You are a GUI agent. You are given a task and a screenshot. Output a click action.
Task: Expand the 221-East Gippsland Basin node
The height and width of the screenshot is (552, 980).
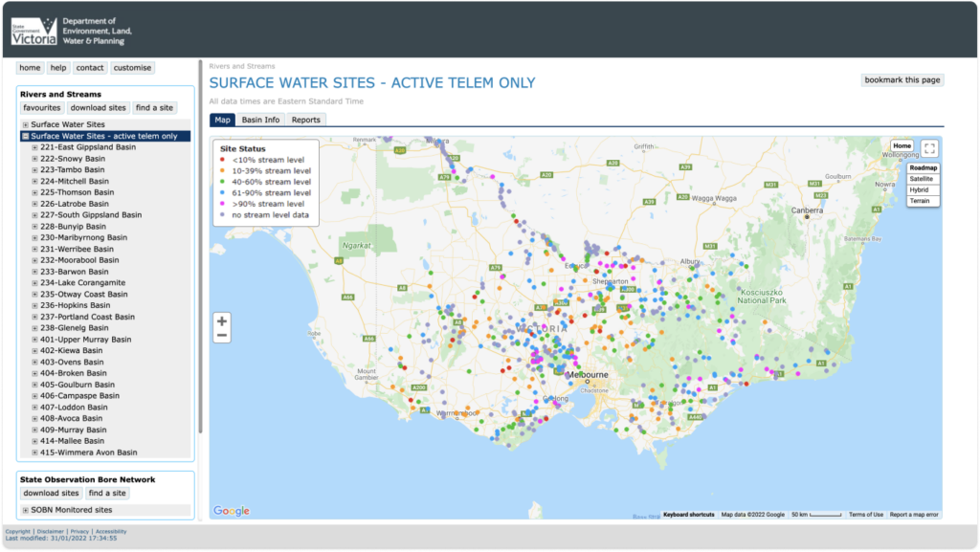pyautogui.click(x=35, y=147)
